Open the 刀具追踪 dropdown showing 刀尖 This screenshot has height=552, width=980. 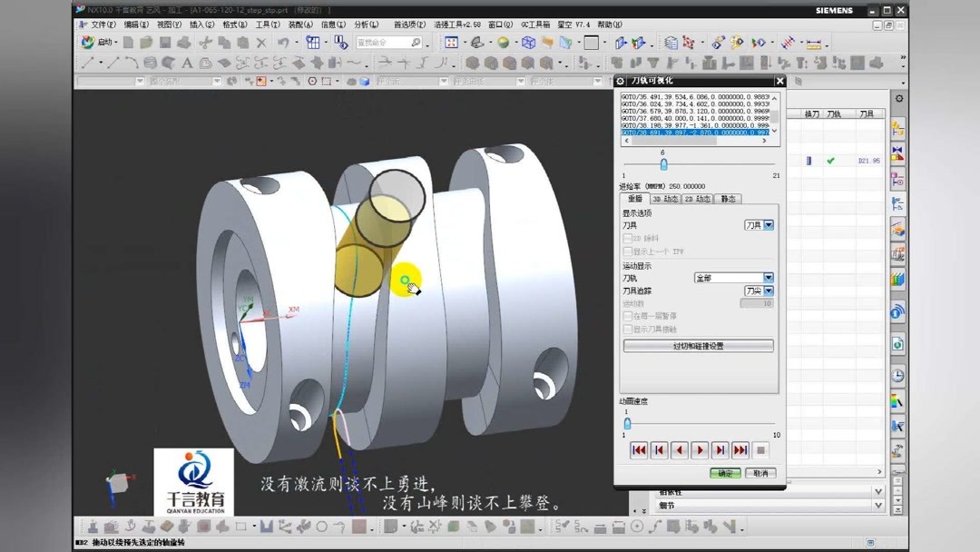tap(759, 290)
